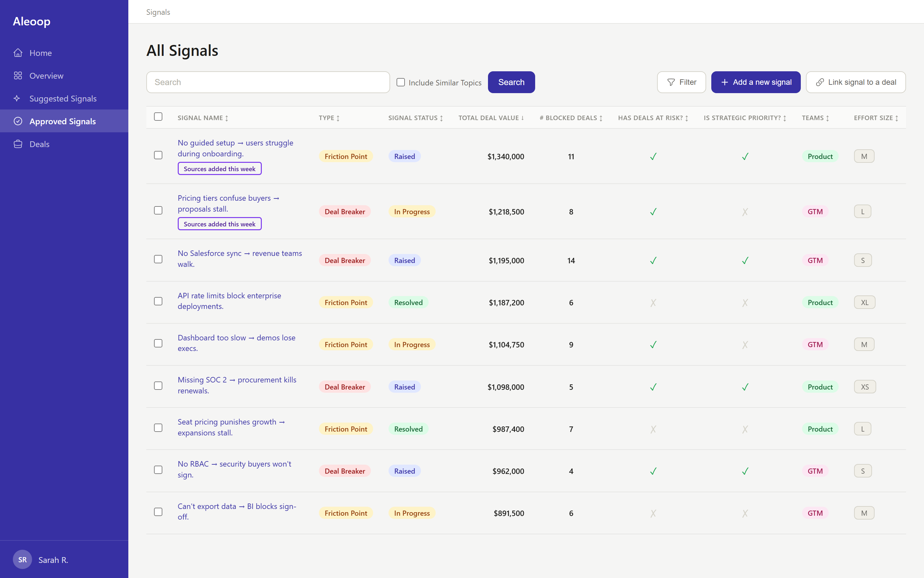Sort by Teams column header
Image resolution: width=924 pixels, height=578 pixels.
(x=815, y=118)
